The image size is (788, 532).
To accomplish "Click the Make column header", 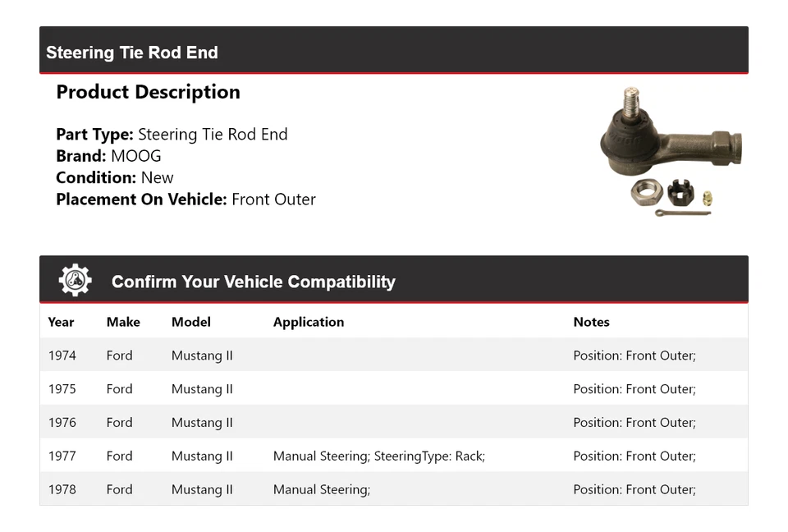I will (123, 322).
